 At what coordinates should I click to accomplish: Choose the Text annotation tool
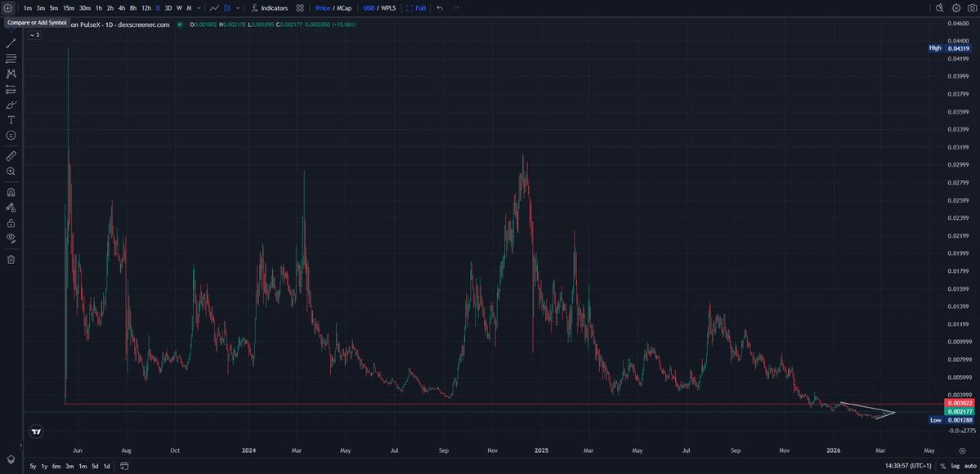(11, 119)
